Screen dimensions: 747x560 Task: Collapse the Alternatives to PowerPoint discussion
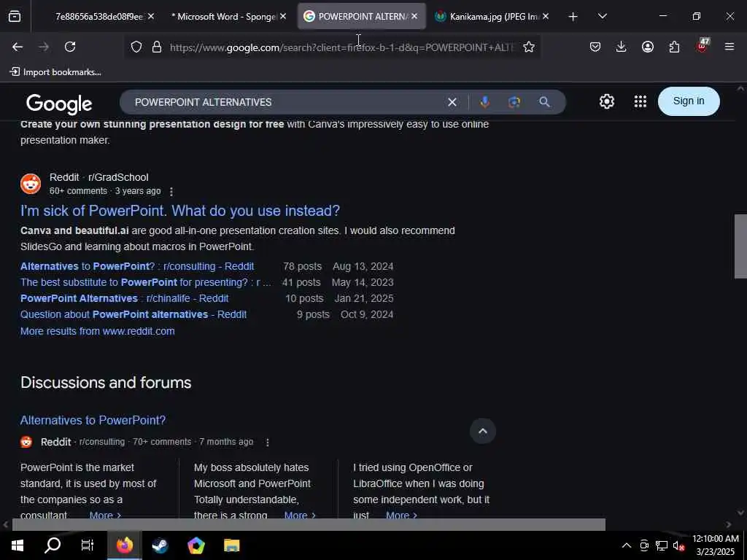pos(483,431)
